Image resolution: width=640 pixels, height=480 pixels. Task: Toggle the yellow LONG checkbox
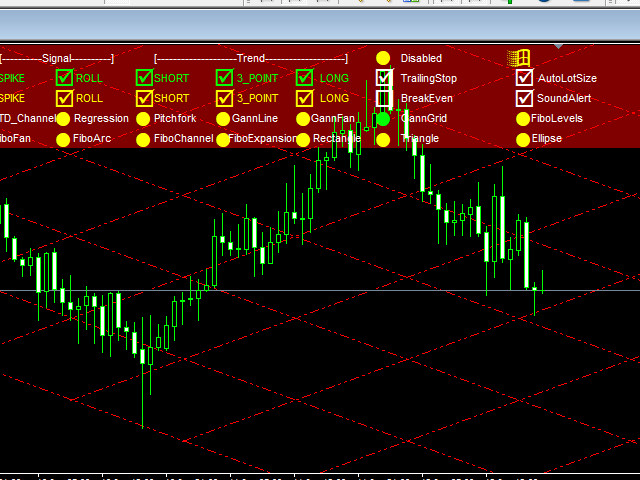[x=304, y=98]
